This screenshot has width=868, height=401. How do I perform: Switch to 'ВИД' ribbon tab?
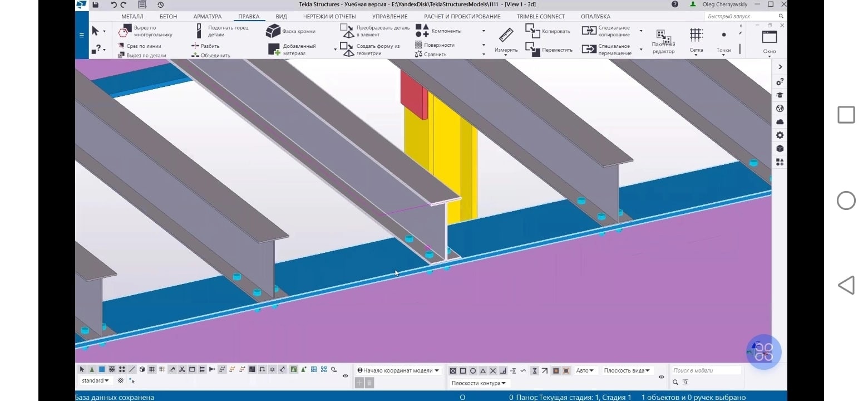coord(282,17)
